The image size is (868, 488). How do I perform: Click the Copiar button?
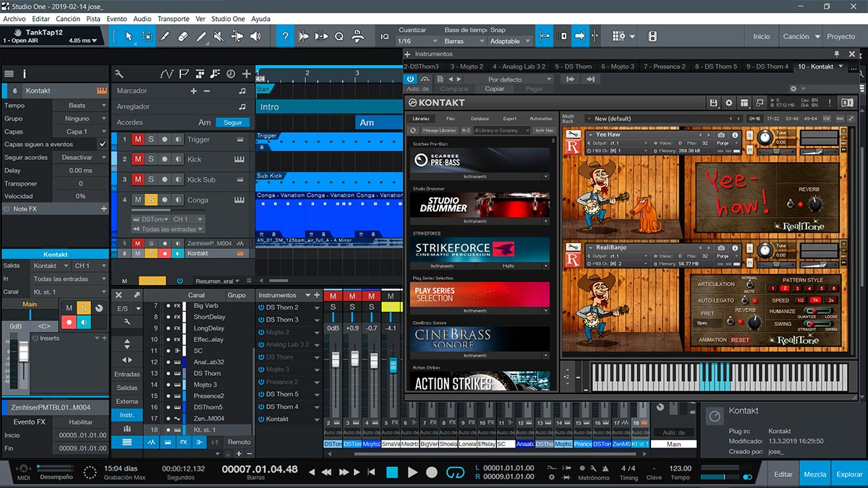coord(495,89)
